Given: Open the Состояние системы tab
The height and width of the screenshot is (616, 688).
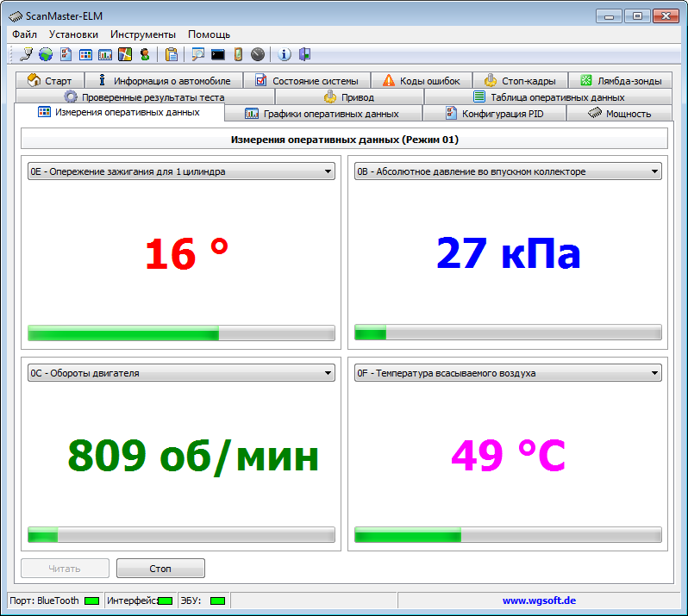Looking at the screenshot, I should point(307,81).
